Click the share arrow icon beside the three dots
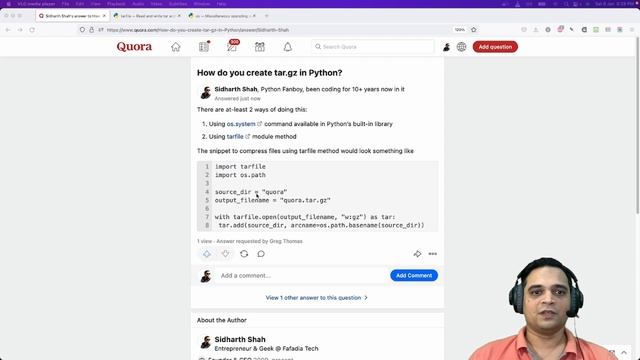 tap(417, 254)
